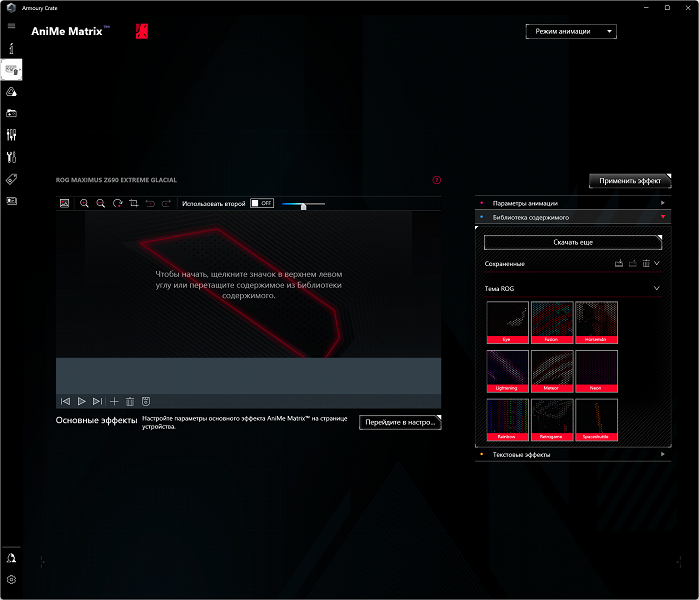Rotate the content with rotate icon
The width and height of the screenshot is (699, 600).
pos(118,203)
